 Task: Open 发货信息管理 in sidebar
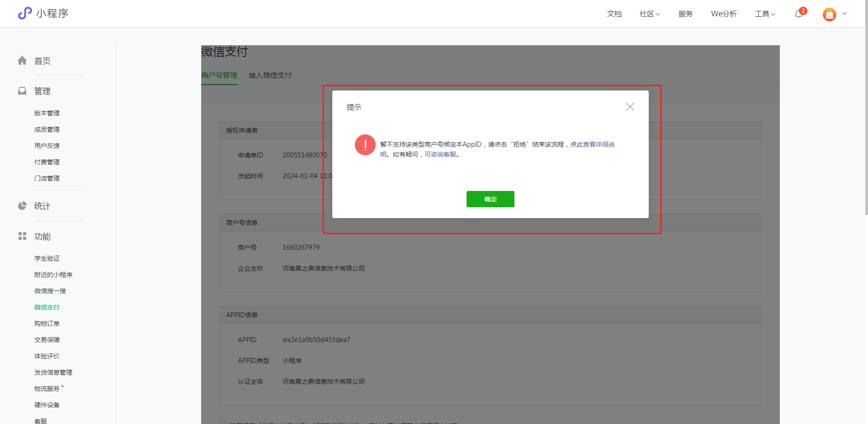pos(53,372)
